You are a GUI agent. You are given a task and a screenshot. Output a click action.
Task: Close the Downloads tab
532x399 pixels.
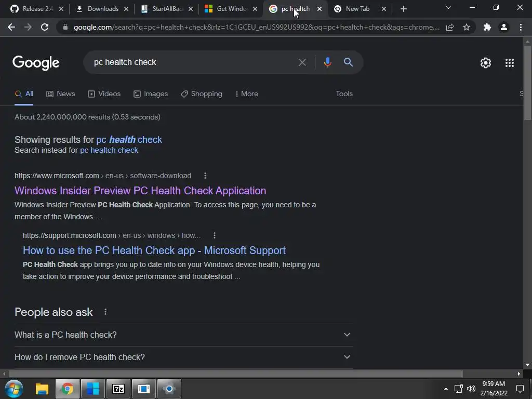click(126, 9)
